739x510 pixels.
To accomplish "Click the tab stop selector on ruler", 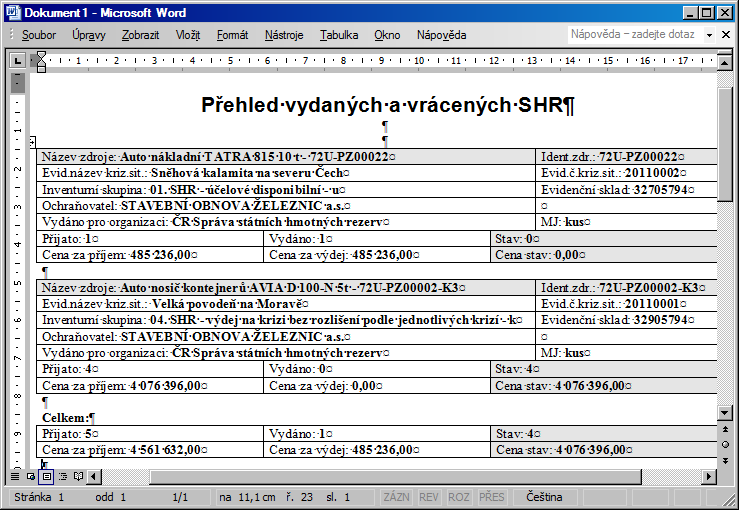I will (17, 60).
